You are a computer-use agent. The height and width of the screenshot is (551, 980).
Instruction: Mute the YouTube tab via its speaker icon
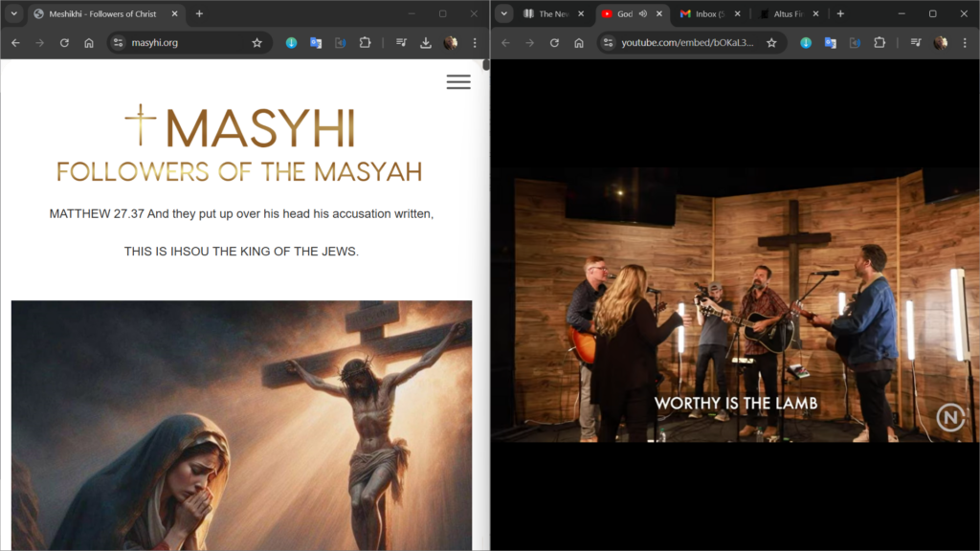[x=643, y=14]
